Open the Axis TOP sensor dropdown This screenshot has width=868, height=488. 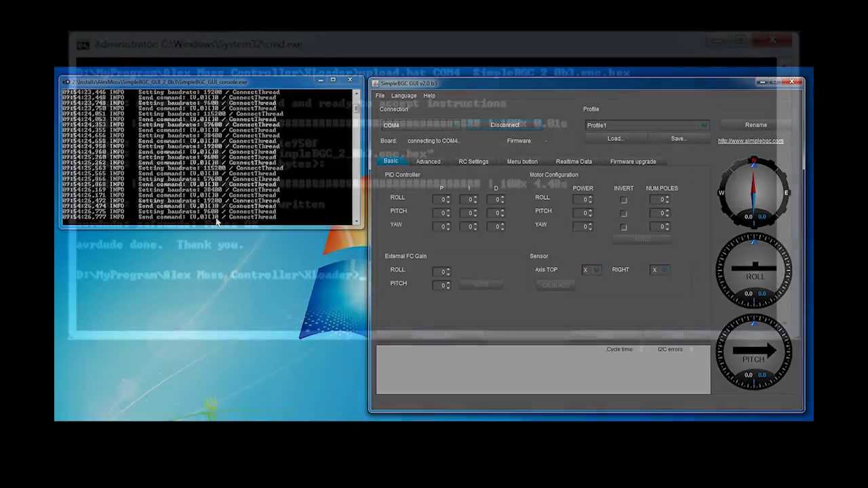pyautogui.click(x=591, y=270)
